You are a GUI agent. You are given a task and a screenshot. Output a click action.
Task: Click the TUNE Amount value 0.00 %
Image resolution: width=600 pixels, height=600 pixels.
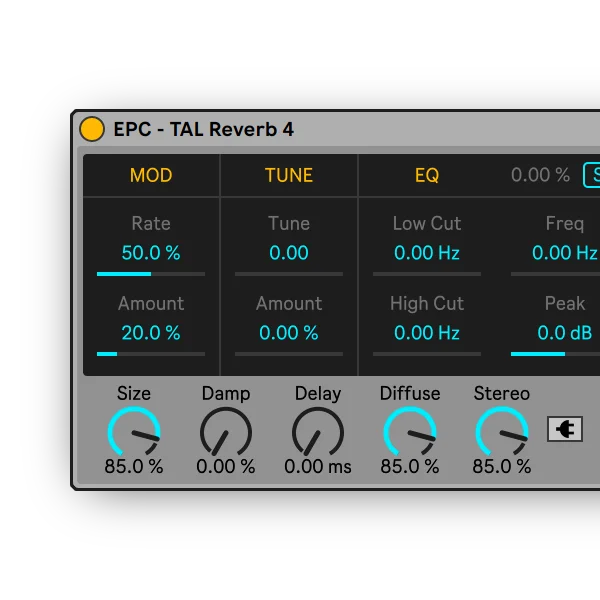(289, 333)
